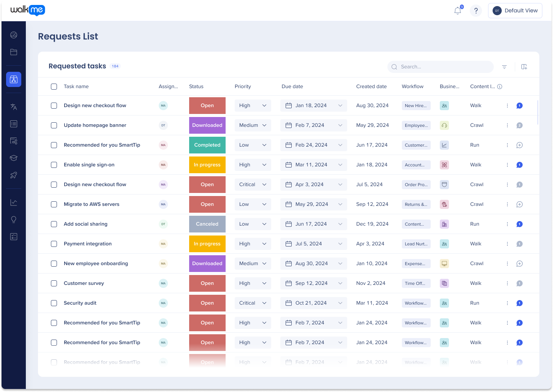Click the help question mark icon
Viewport: 553px width, 392px height.
pos(476,11)
